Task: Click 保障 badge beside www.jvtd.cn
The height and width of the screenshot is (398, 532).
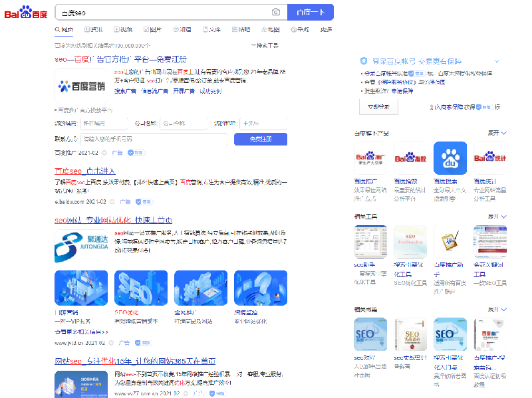Action: pos(144,343)
